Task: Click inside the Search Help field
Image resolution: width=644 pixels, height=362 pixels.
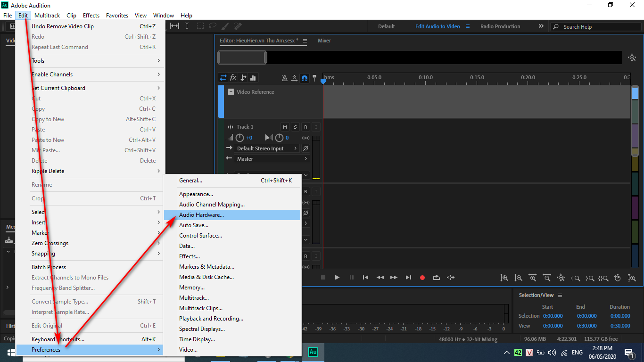Action: pos(594,26)
